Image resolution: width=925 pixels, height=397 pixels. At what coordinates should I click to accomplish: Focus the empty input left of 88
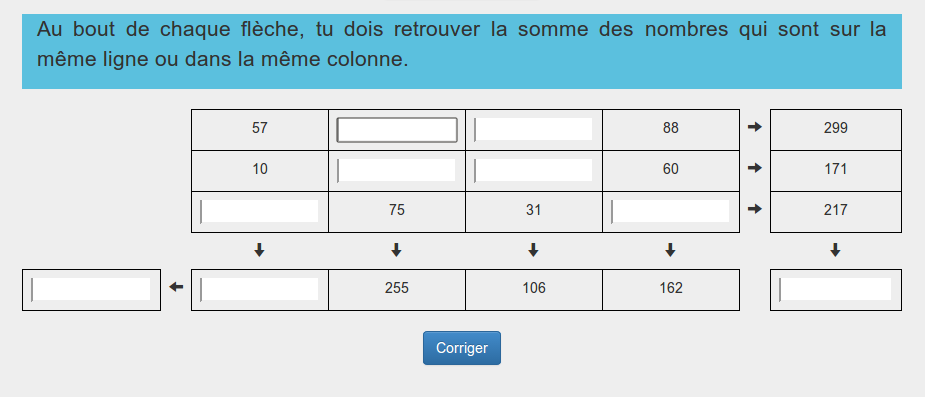[533, 130]
